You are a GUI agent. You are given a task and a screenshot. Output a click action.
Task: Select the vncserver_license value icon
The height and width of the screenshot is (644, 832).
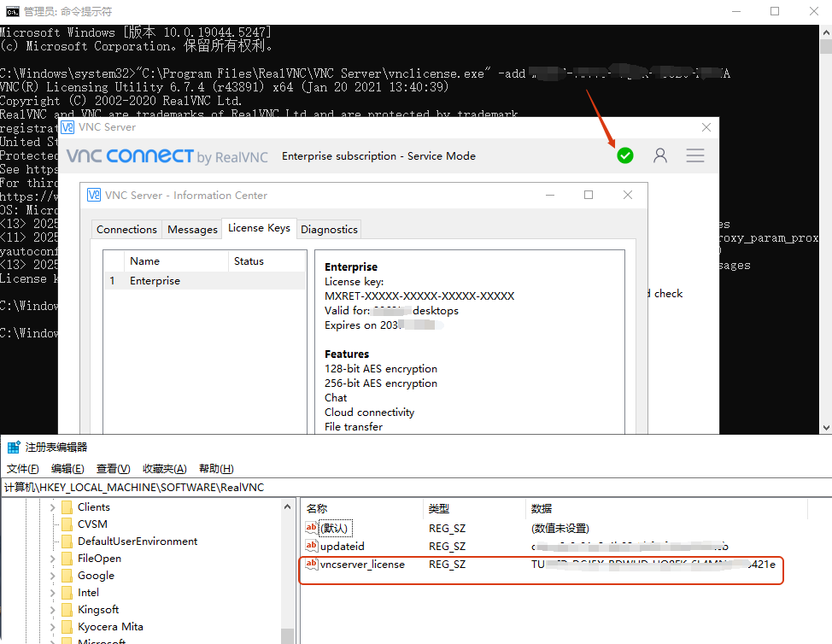tap(312, 564)
